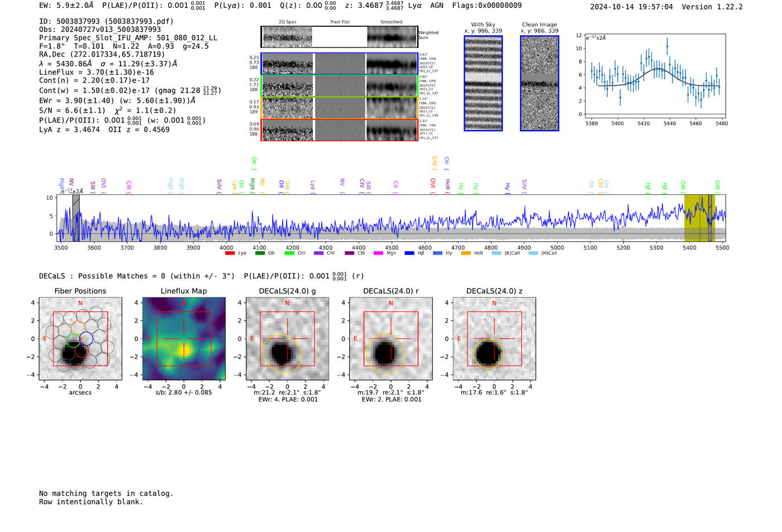Select the Weighted Sum 2D spectrum row

click(x=340, y=37)
